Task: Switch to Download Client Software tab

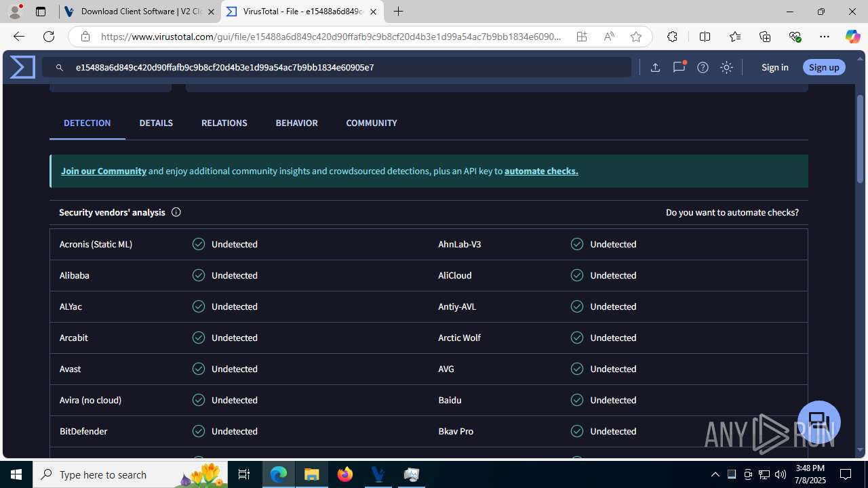Action: point(140,12)
